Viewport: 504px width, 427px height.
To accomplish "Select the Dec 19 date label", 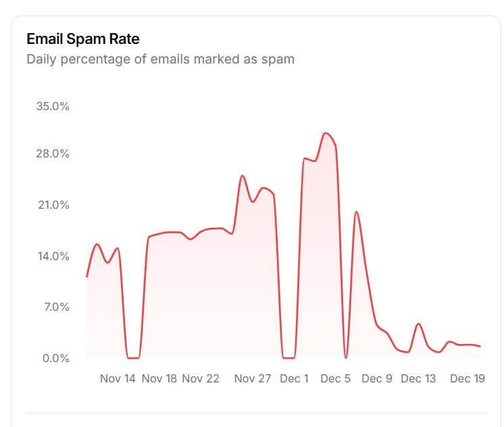I will point(468,378).
